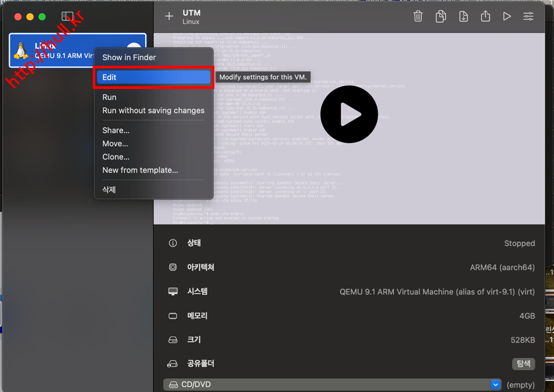
Task: Click the QEMU 9.1 ARM Virtual Machine value
Action: 437,292
